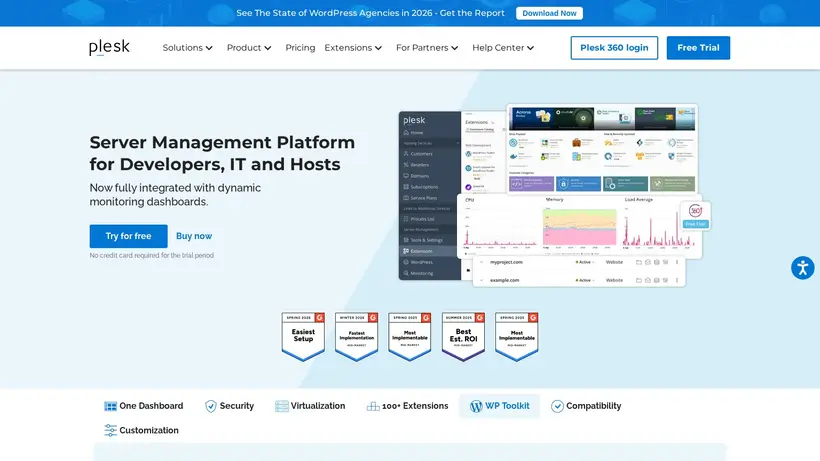This screenshot has width=820, height=461.
Task: Click the Free Trial header button
Action: click(x=698, y=48)
